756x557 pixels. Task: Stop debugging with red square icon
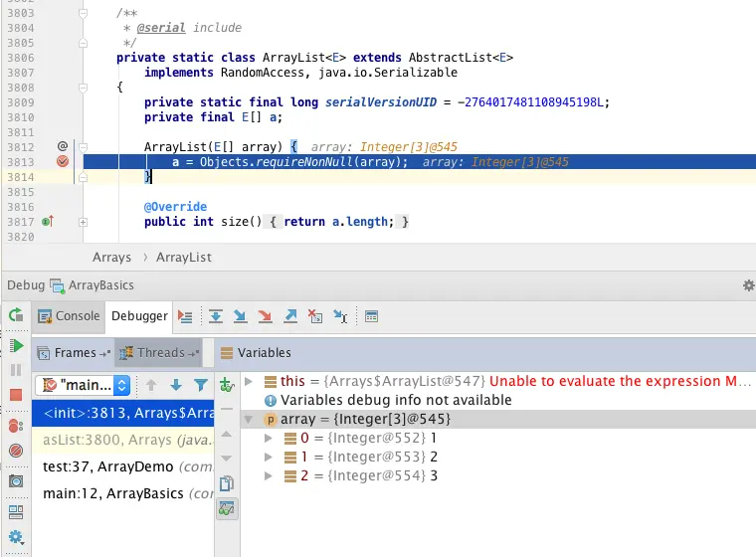point(16,395)
